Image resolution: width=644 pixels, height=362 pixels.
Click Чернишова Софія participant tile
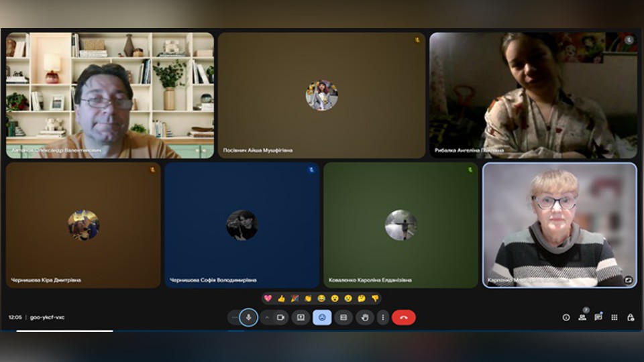[241, 225]
